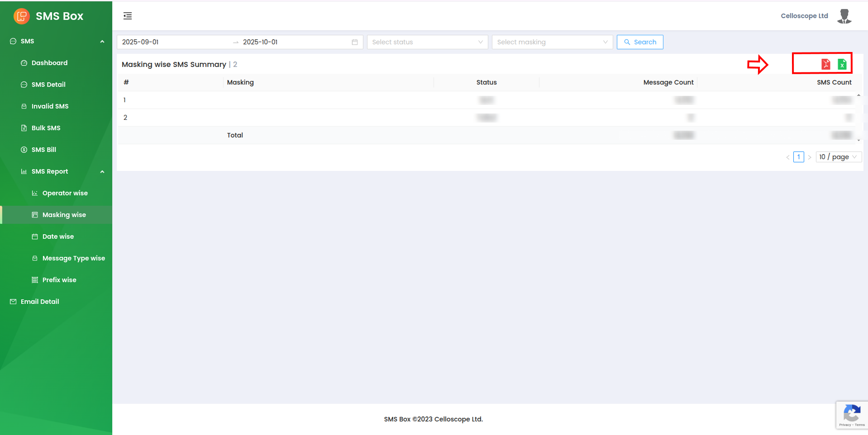Export report as PDF file
Viewport: 868px width, 435px height.
tap(825, 64)
